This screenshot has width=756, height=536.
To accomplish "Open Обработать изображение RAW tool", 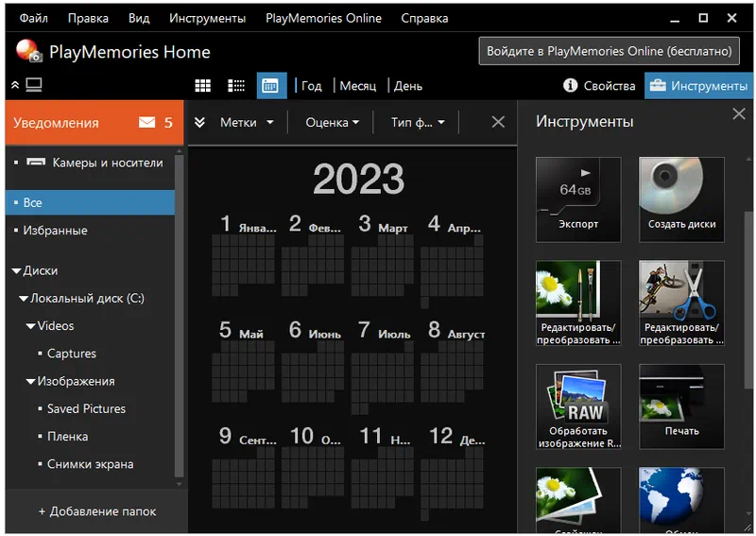I will tap(578, 406).
